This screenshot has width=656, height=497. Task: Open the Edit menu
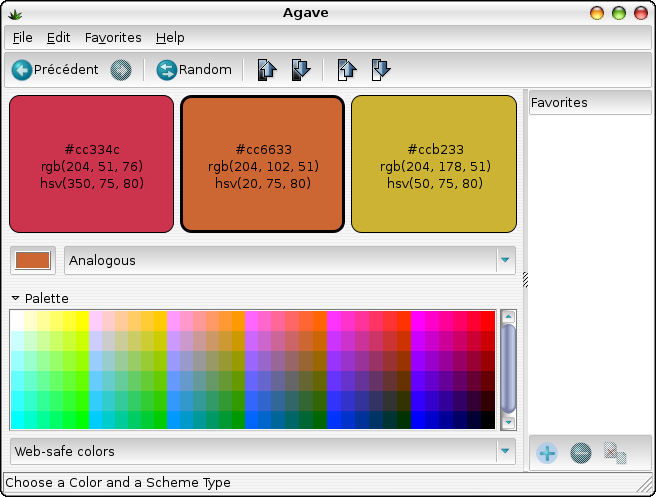pyautogui.click(x=58, y=38)
